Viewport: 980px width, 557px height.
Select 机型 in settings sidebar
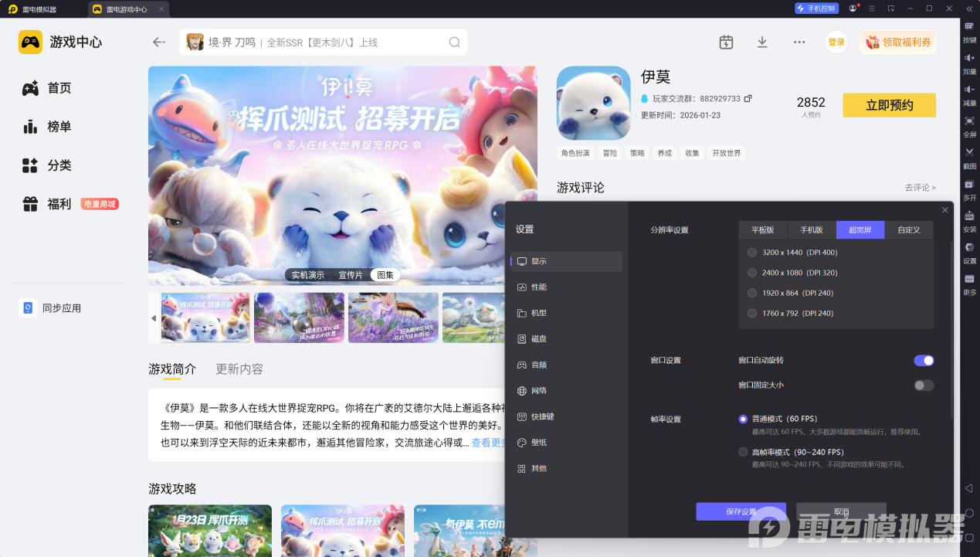[x=566, y=313]
